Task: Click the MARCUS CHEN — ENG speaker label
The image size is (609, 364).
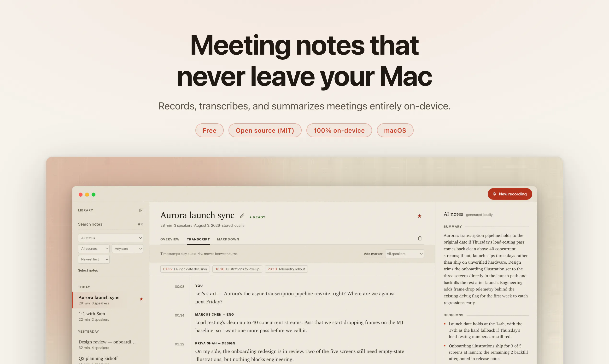Action: point(214,314)
